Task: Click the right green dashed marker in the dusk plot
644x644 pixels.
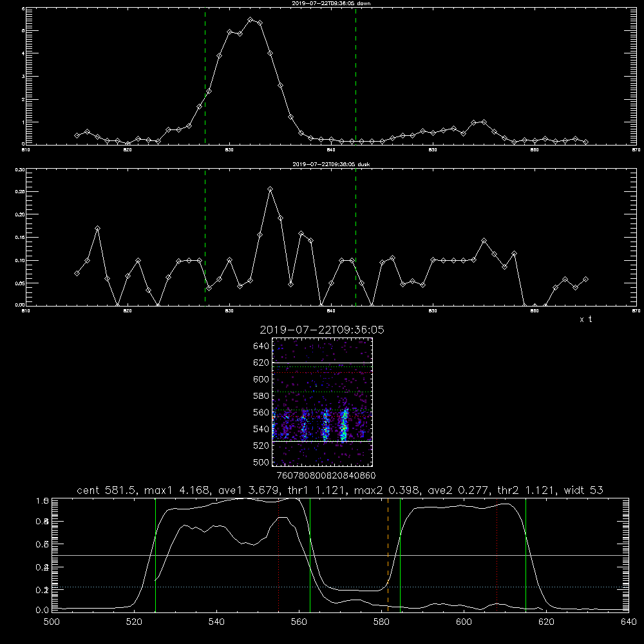Action: click(355, 237)
